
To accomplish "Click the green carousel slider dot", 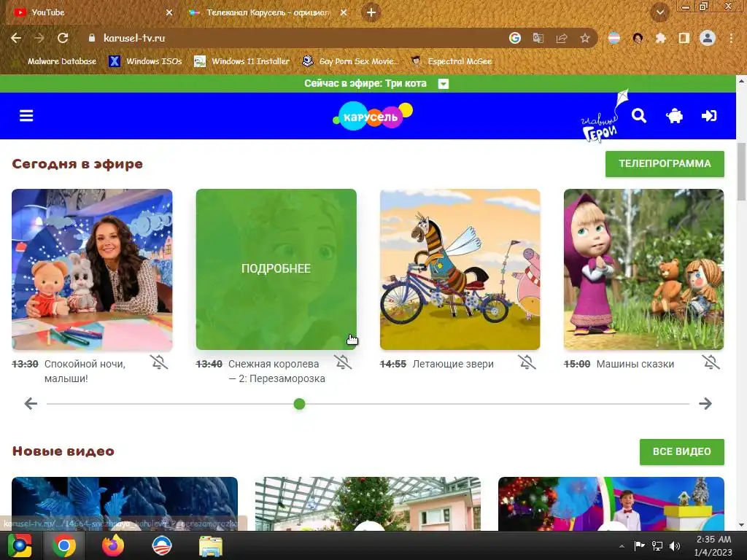I will [x=299, y=404].
